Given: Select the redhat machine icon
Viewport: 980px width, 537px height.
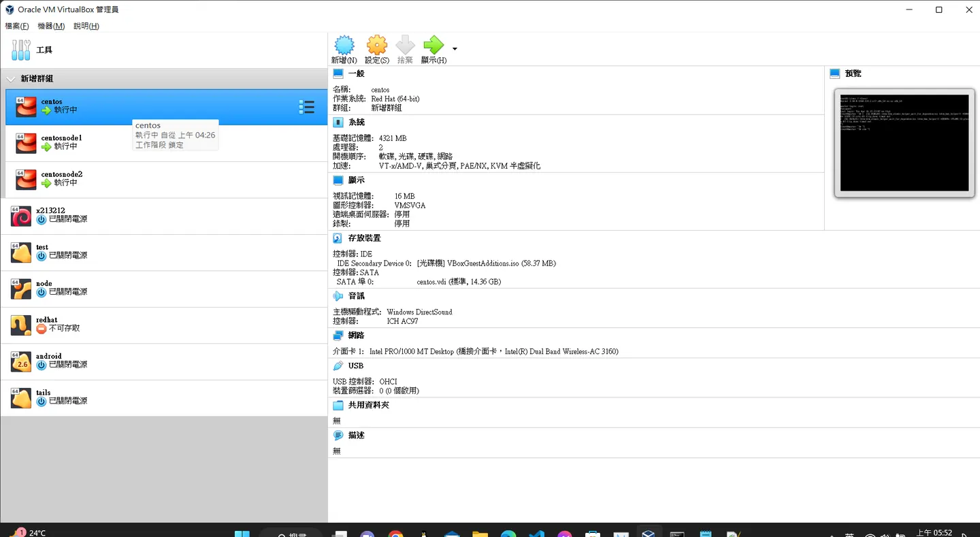Looking at the screenshot, I should click(21, 325).
